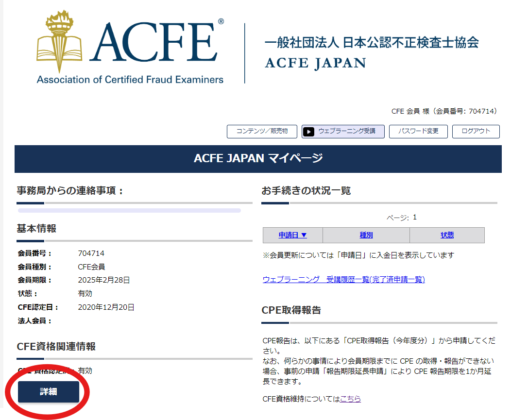Click the CFE認定日 date 2020年12月20日
511x420 pixels.
pos(106,307)
